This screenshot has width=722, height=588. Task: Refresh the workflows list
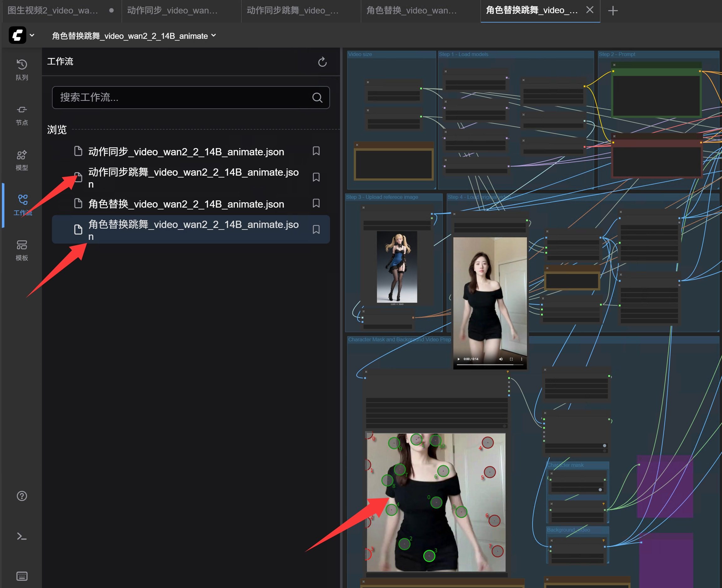pyautogui.click(x=322, y=62)
